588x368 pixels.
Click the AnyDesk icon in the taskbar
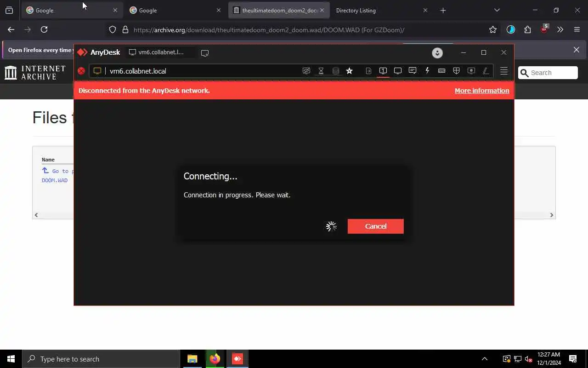click(x=237, y=359)
